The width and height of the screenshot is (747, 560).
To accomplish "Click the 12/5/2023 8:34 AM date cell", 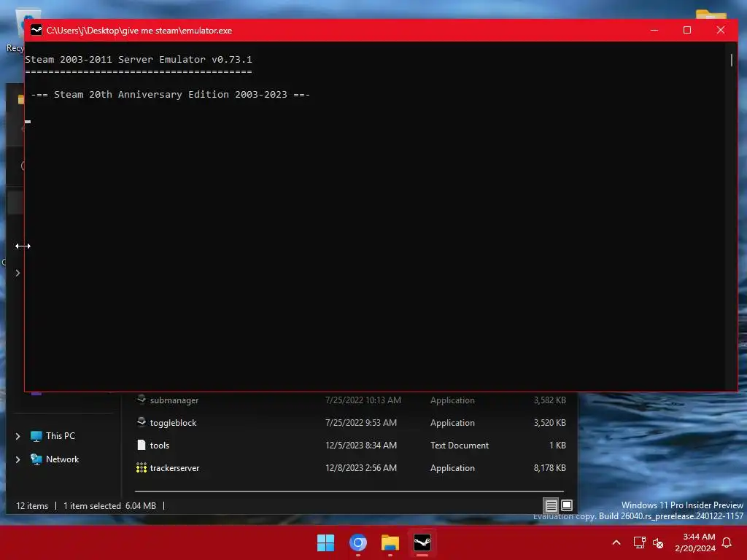I will click(360, 446).
